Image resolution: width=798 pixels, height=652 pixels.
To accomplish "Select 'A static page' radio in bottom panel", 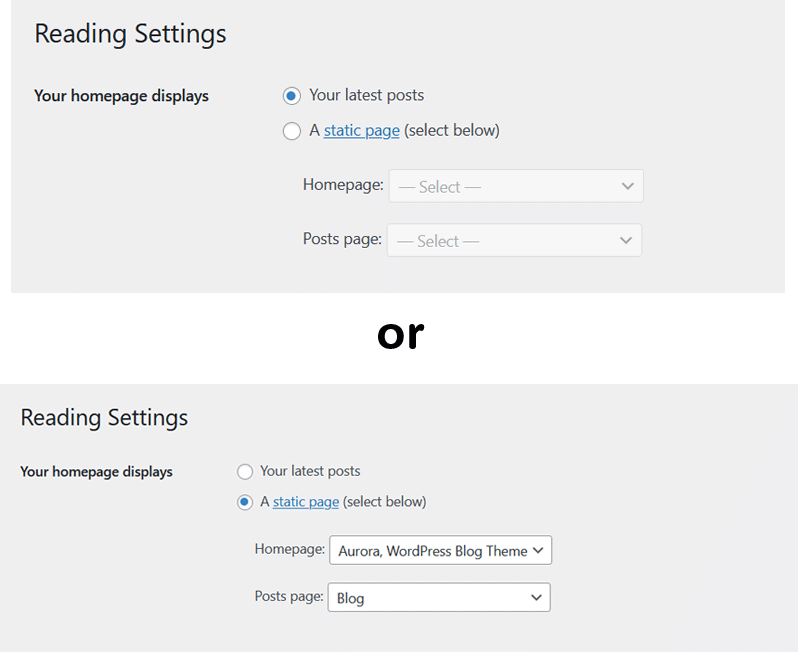I will click(x=245, y=502).
